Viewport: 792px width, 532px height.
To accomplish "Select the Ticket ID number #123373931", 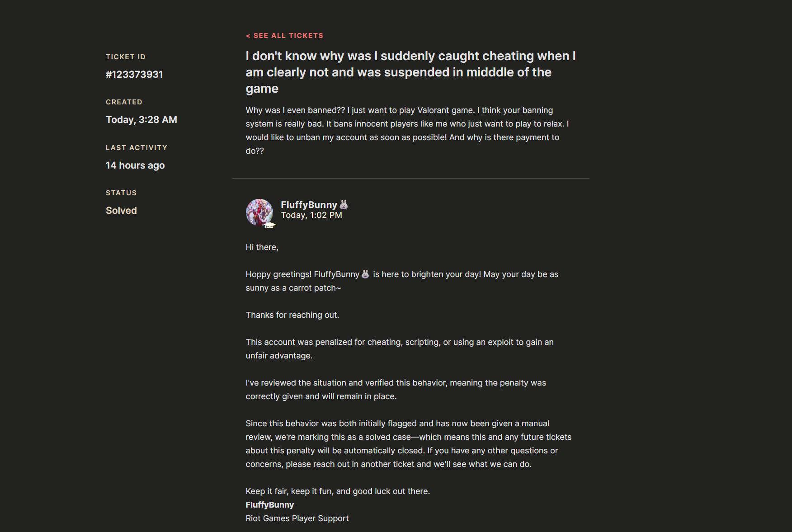I will [x=134, y=74].
